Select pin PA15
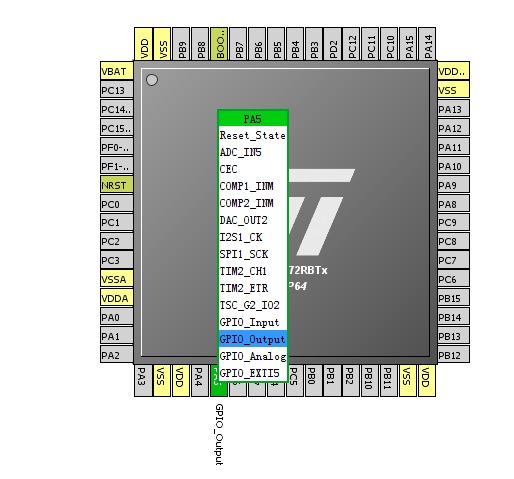Viewport: 514px width, 479px height. pos(408,44)
